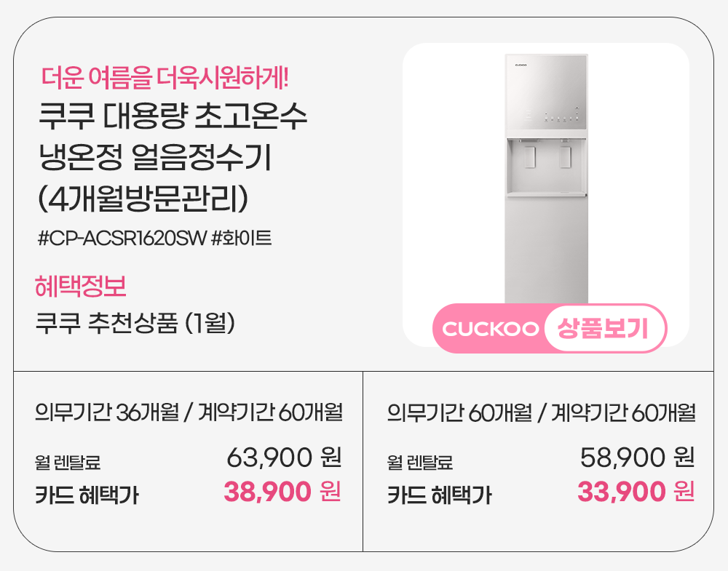Click the 더운 여름을 더욱시원하게 headline
The width and height of the screenshot is (728, 571).
click(x=169, y=75)
